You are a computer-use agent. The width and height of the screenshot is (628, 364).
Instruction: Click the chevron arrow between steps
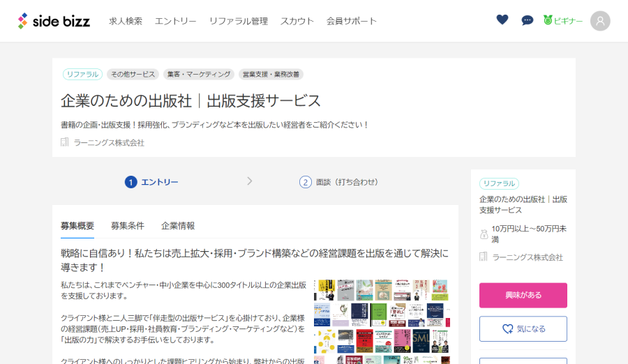coord(250,181)
